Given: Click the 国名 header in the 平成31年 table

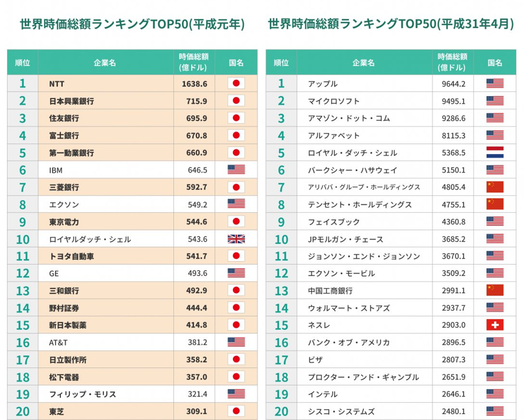Looking at the screenshot, I should pos(495,63).
